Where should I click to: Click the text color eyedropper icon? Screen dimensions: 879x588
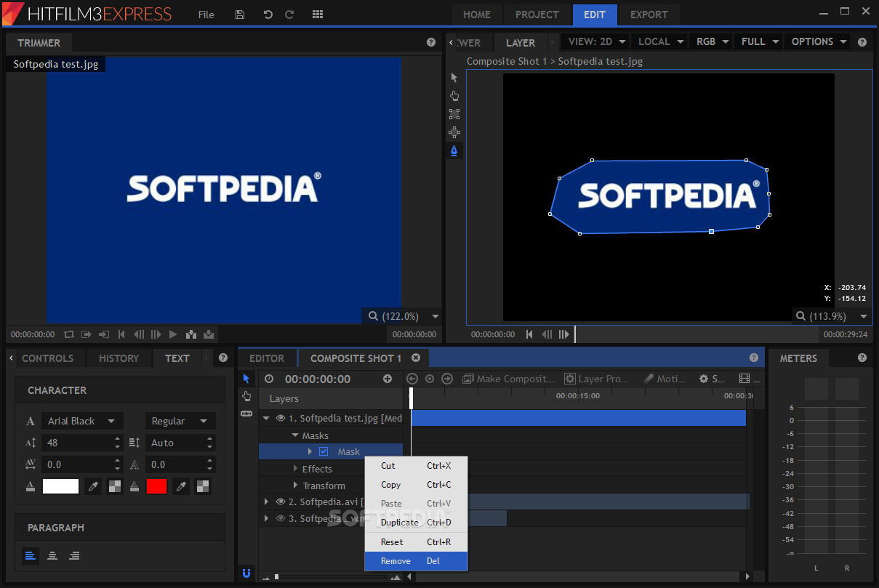point(93,486)
